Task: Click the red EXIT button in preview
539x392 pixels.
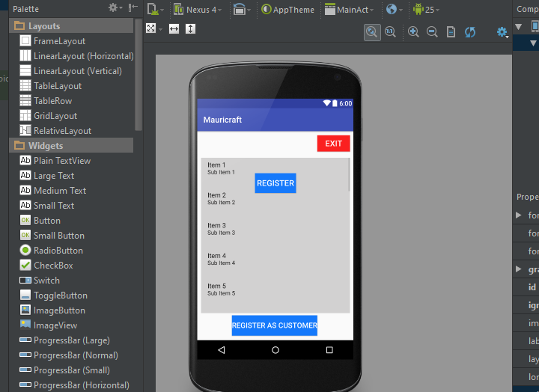Action: coord(333,144)
